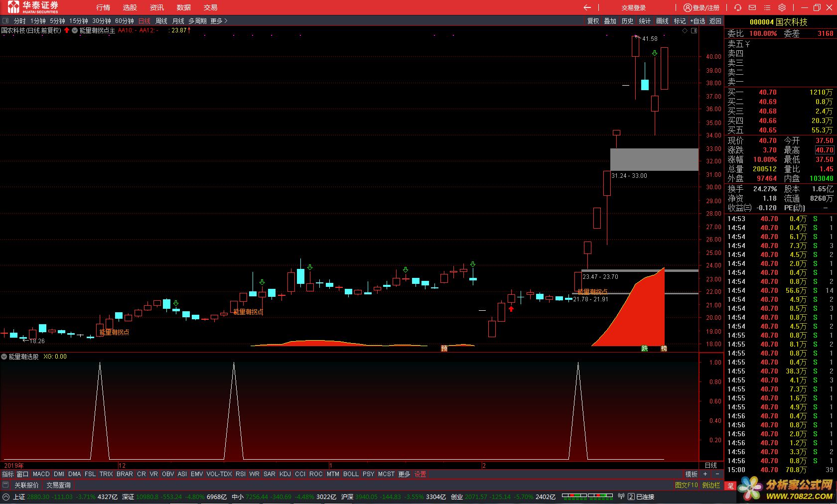Open customer service headset icon
The width and height of the screenshot is (837, 504).
coord(738,7)
